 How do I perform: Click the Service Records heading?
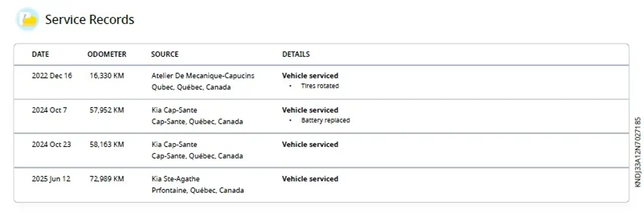[90, 20]
